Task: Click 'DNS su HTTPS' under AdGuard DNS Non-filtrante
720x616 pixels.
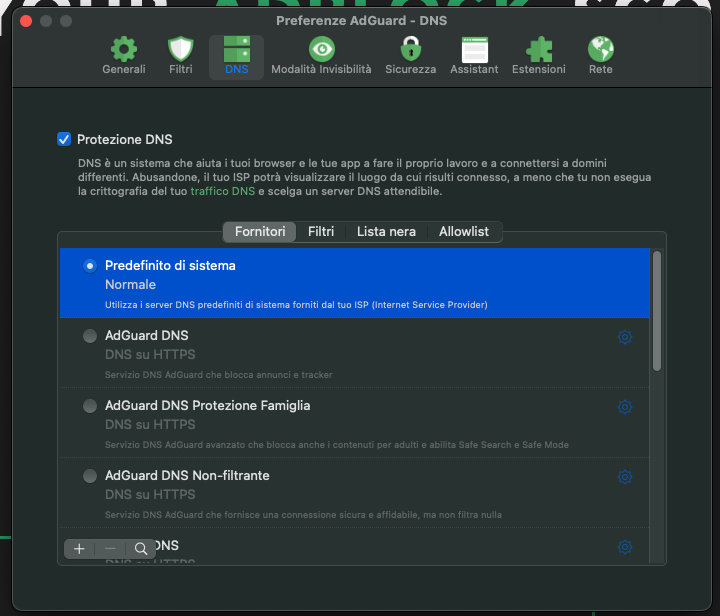Action: coord(150,495)
